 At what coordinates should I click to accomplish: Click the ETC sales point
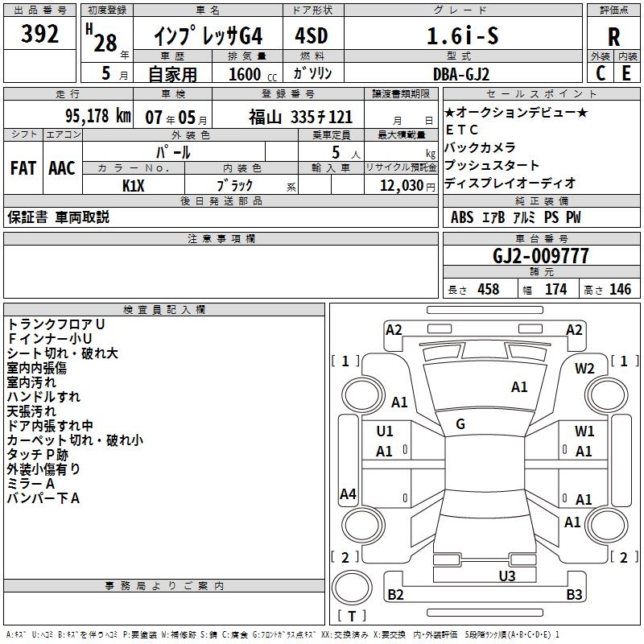tap(461, 130)
